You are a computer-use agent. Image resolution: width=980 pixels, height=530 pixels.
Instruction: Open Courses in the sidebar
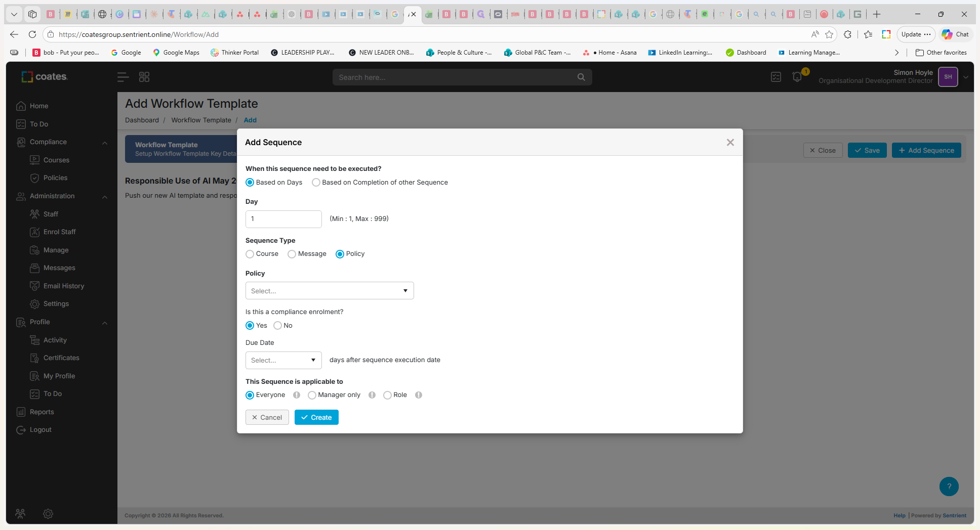click(x=56, y=160)
